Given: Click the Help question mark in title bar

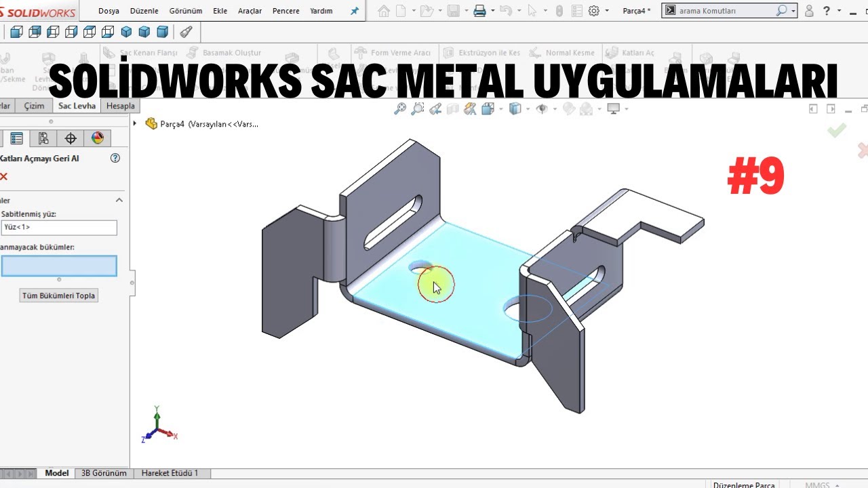Looking at the screenshot, I should coord(827,11).
